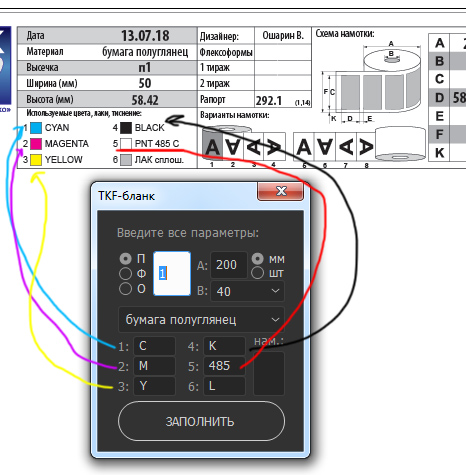The width and height of the screenshot is (466, 475).
Task: Click row F in dimensions table
Action: pos(447,134)
